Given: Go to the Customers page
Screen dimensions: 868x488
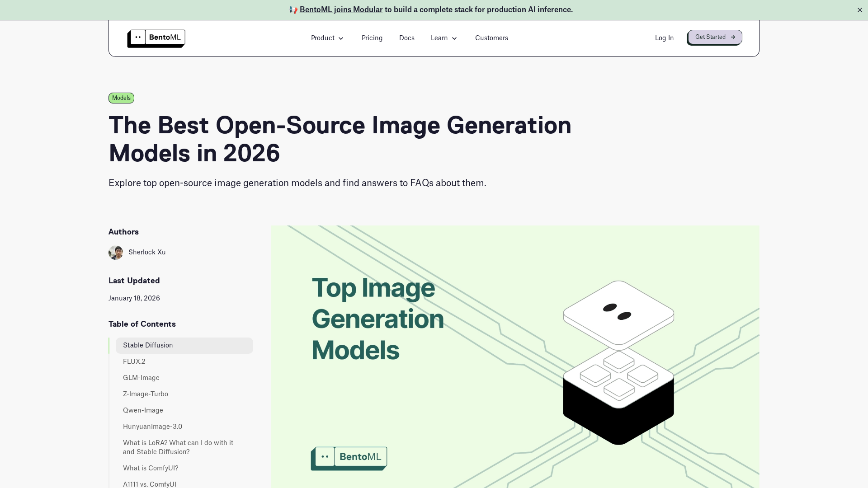Looking at the screenshot, I should (491, 38).
